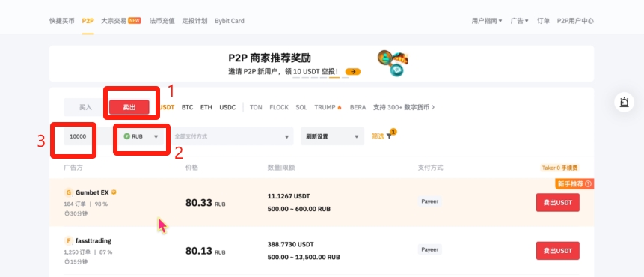This screenshot has height=277, width=644.
Task: Click the 80.33 RUB price
Action: point(206,203)
